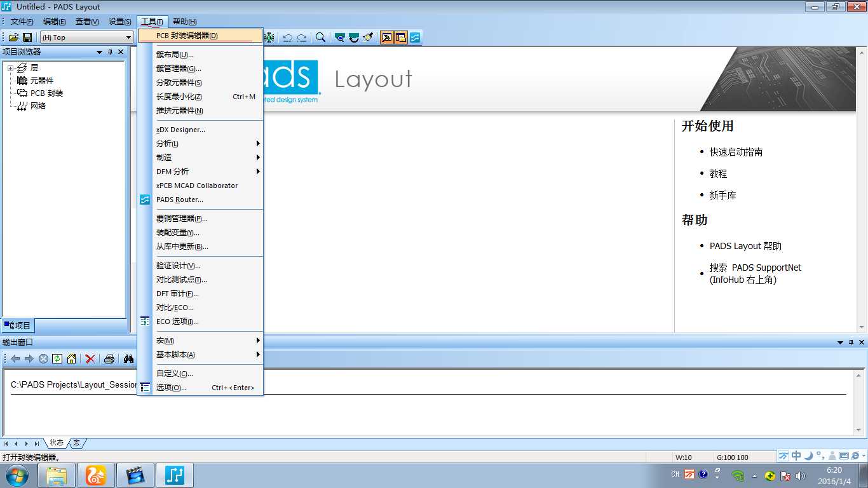The width and height of the screenshot is (868, 488).
Task: Open the 文件 menu
Action: tap(22, 22)
